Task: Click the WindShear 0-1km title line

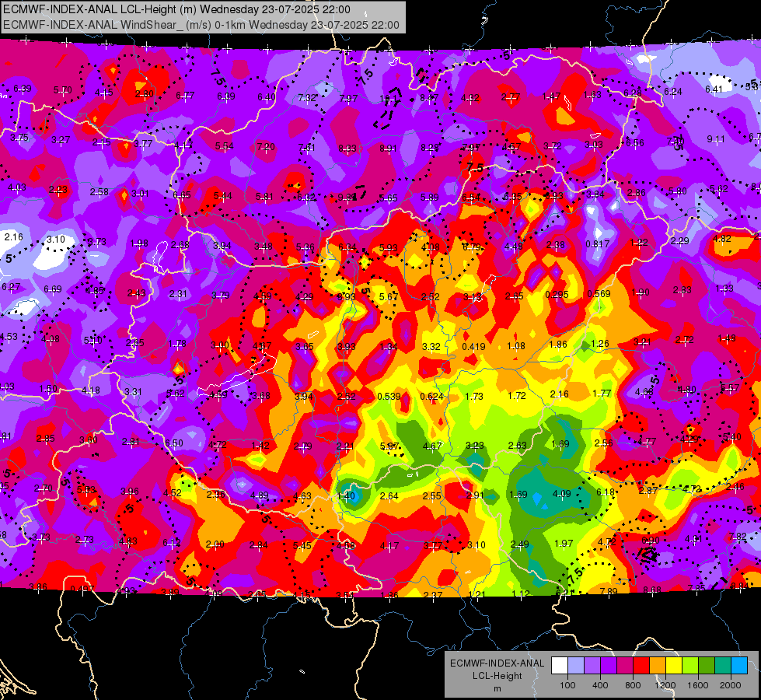Action: (201, 25)
